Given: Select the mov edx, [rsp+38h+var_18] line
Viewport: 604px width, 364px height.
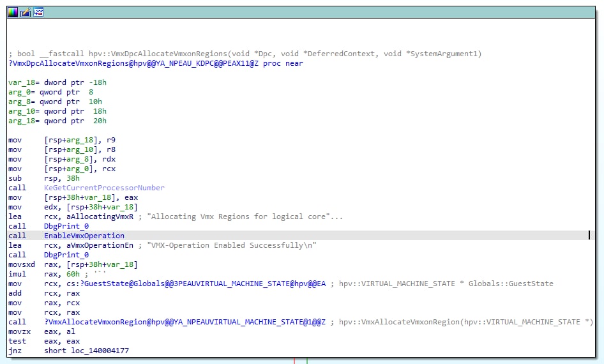Looking at the screenshot, I should 73,208.
